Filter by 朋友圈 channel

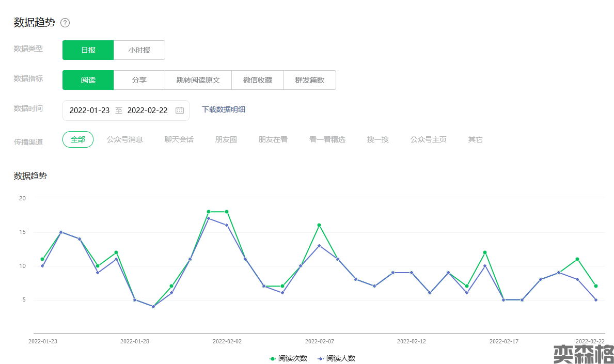click(x=226, y=139)
